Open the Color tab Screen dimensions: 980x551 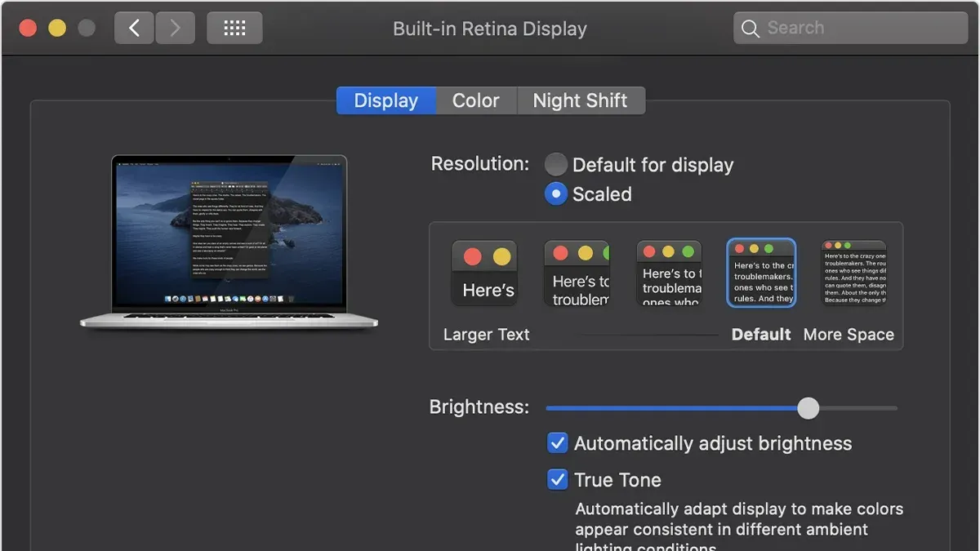tap(476, 100)
